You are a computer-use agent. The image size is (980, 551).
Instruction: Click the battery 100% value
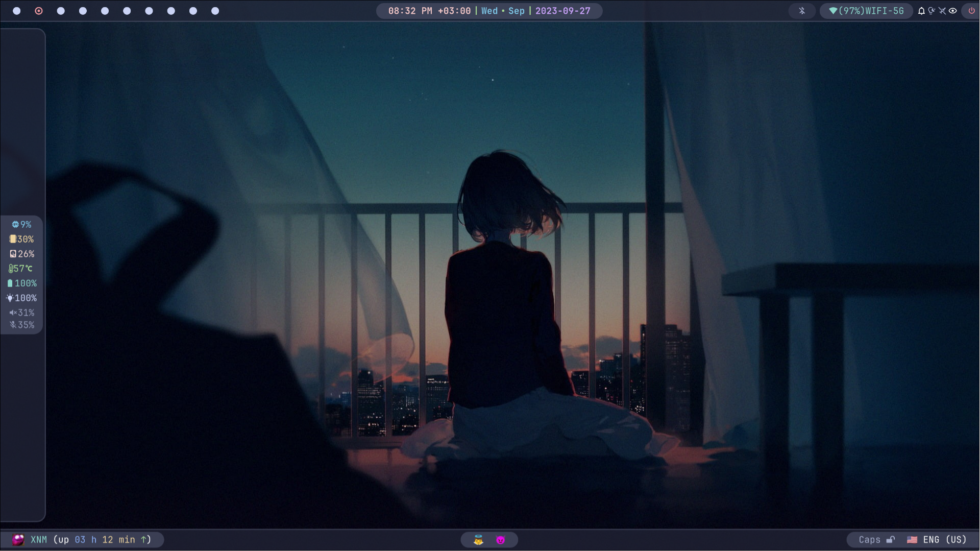click(x=26, y=283)
